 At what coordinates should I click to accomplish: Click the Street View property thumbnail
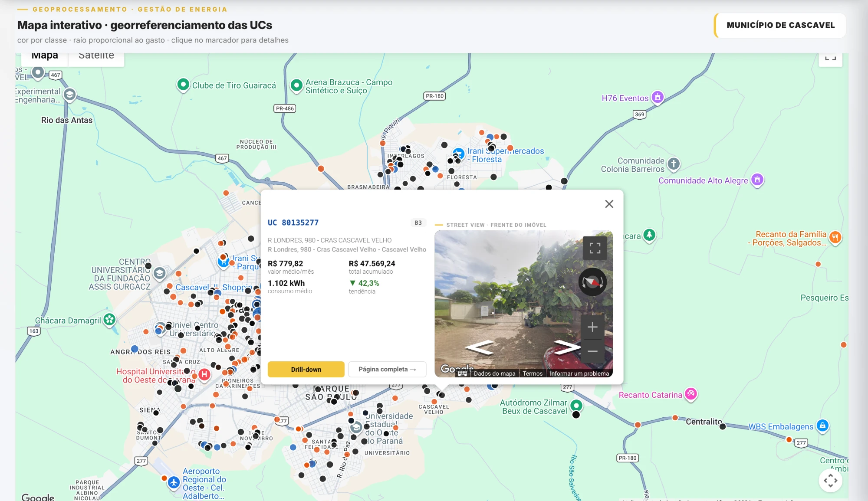coord(523,304)
